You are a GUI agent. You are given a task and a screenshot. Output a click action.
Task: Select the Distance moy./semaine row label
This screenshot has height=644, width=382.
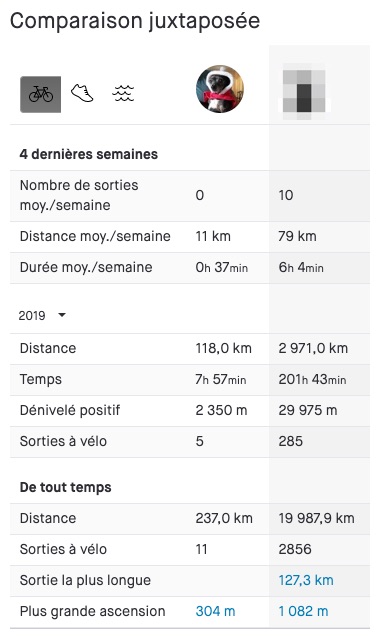point(95,236)
